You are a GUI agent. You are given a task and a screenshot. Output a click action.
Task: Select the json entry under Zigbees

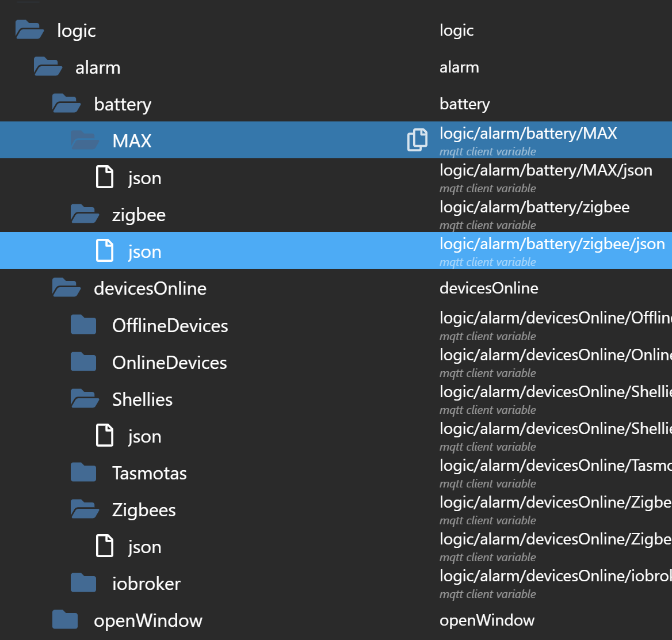pos(144,546)
